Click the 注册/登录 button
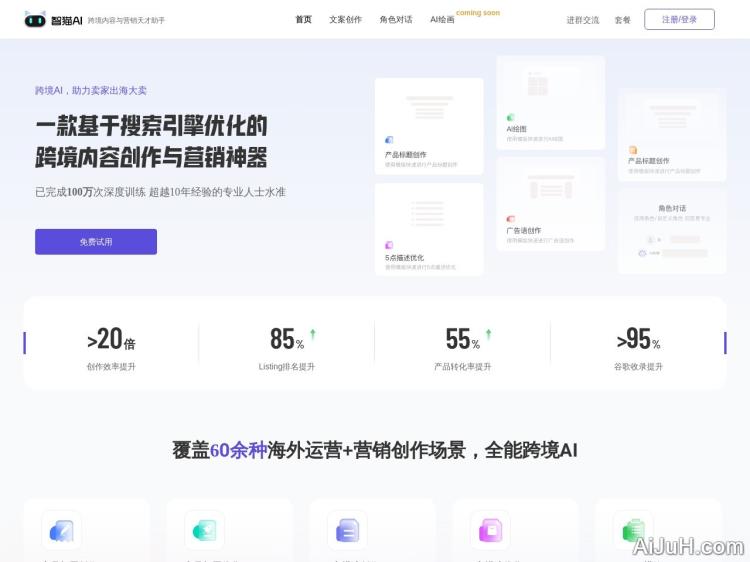750x562 pixels. click(679, 19)
